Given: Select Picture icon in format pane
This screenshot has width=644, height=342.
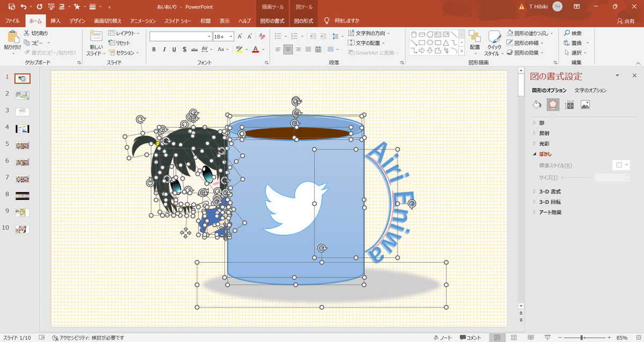Looking at the screenshot, I should [586, 105].
